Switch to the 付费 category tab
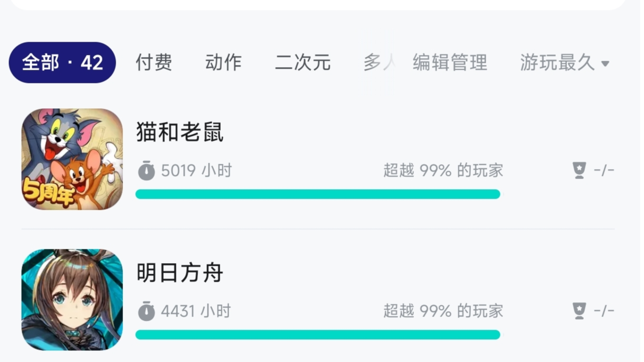 [154, 62]
